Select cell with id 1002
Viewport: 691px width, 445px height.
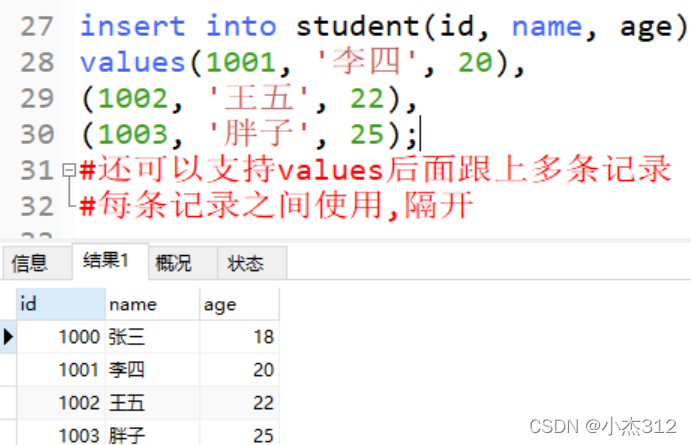click(x=61, y=403)
